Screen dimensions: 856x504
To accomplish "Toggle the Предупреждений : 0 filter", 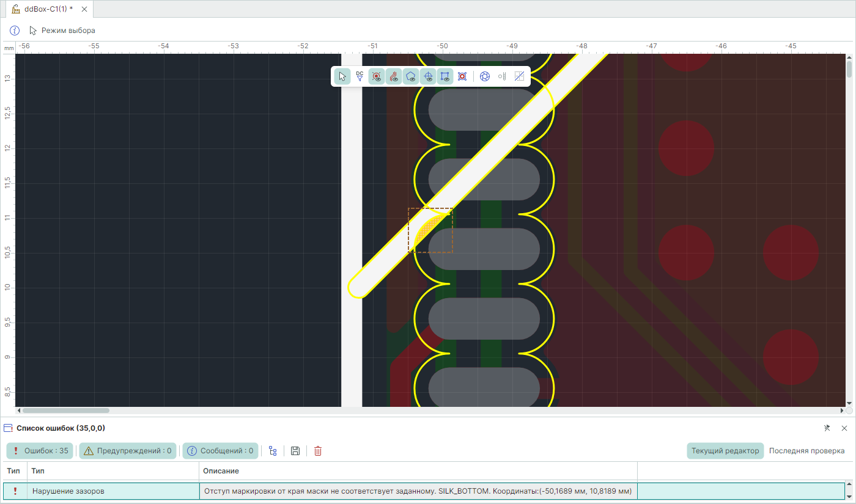I will (128, 451).
